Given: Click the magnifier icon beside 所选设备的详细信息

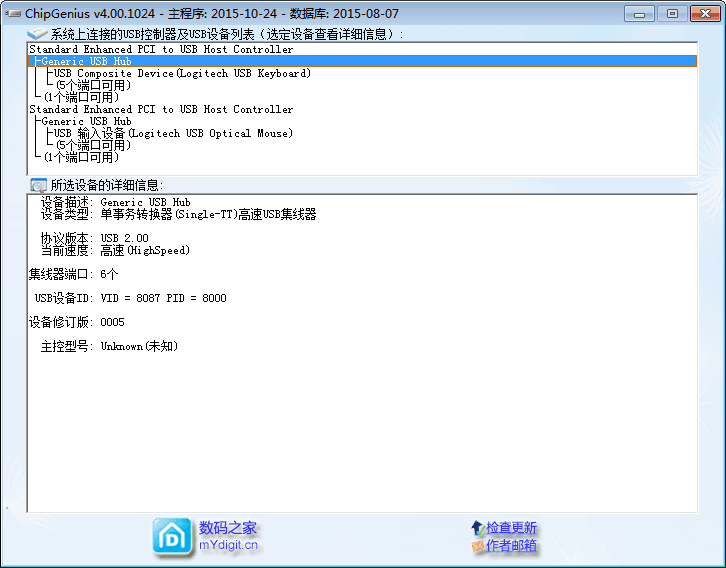Looking at the screenshot, I should [x=38, y=185].
